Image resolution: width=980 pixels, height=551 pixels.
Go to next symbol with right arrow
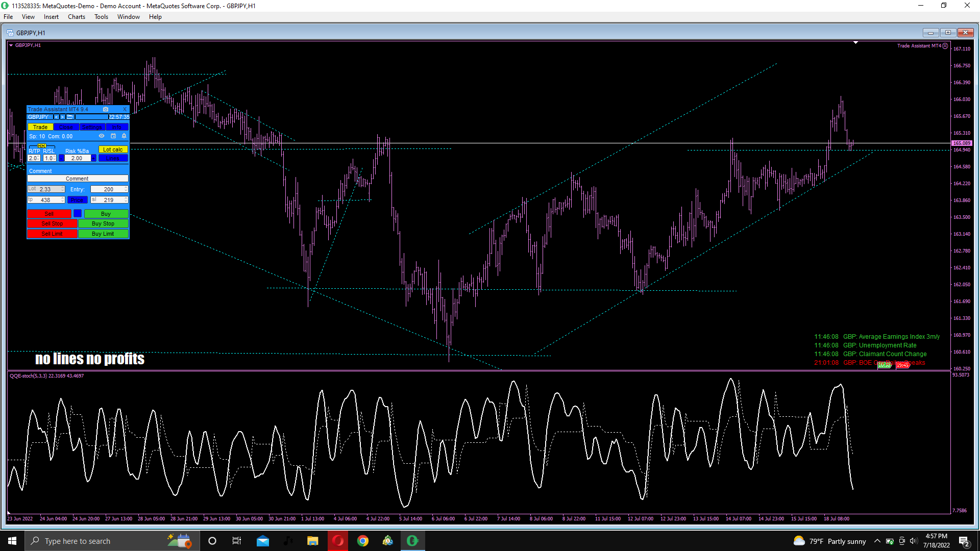click(x=62, y=117)
